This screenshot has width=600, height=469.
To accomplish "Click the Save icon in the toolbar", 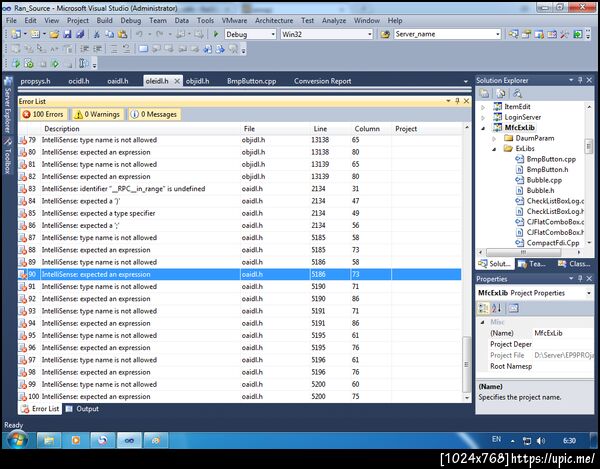I will (x=67, y=34).
